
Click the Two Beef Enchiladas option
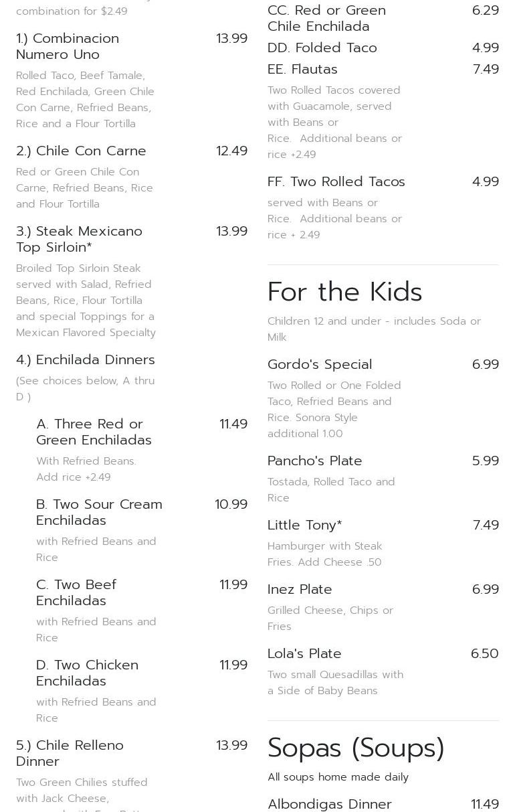pyautogui.click(x=76, y=592)
